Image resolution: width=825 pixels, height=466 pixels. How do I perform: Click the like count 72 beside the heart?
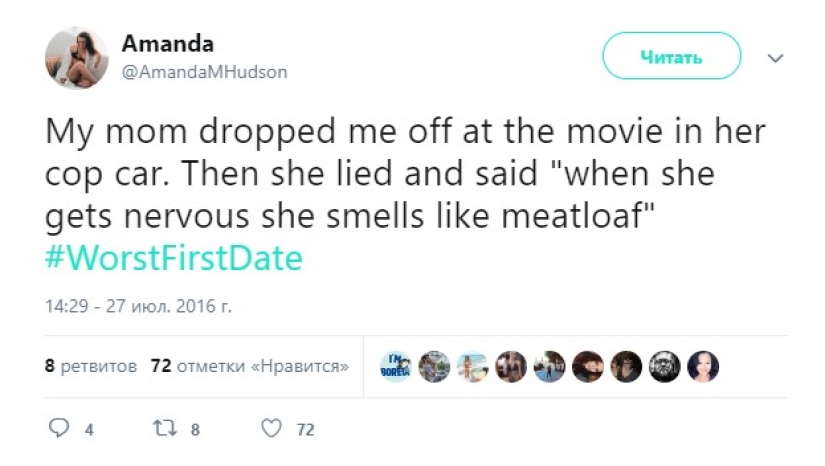305,430
